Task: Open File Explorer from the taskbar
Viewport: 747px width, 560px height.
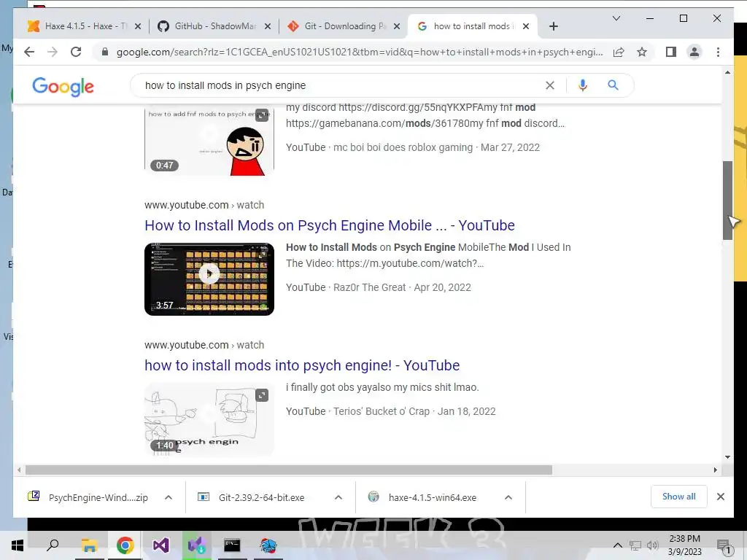Action: 89,545
